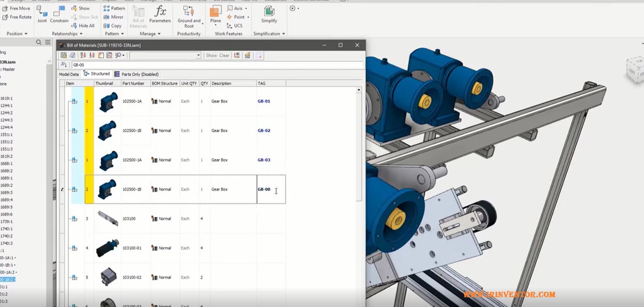The height and width of the screenshot is (307, 644).
Task: Open the BOM find icon dropdown arrow
Action: coord(123,55)
